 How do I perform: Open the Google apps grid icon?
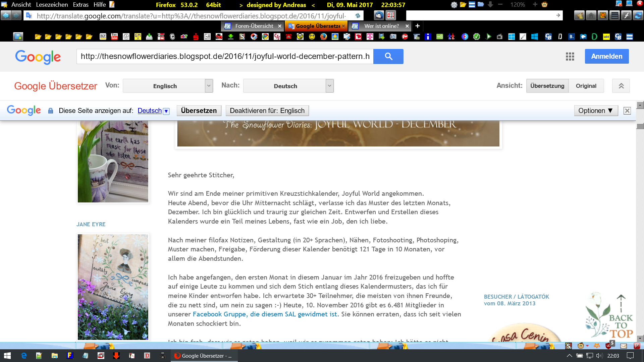[570, 56]
